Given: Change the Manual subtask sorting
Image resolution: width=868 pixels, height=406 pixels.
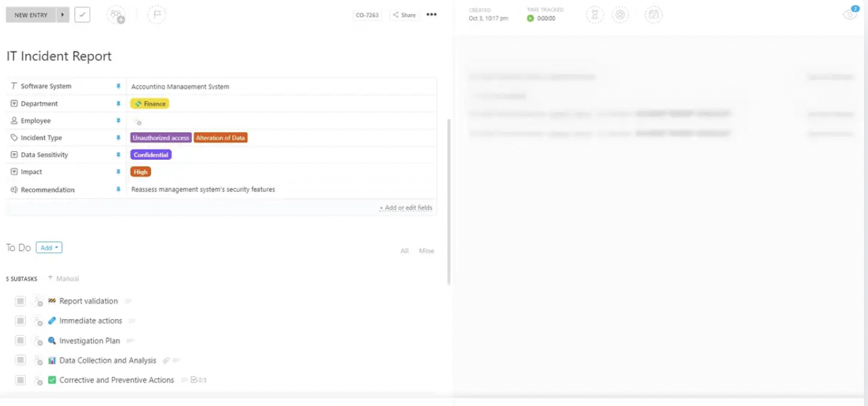Looking at the screenshot, I should (63, 279).
